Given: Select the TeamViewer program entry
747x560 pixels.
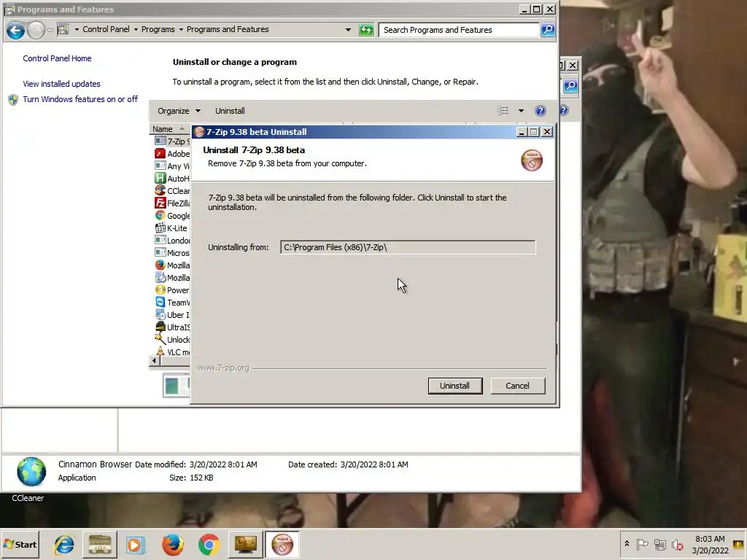Looking at the screenshot, I should coord(172,302).
